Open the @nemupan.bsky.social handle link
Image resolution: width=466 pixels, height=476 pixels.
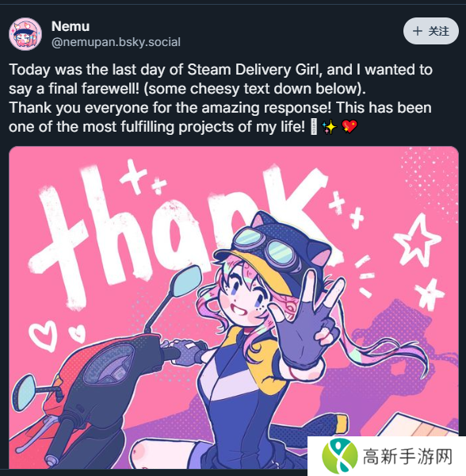[116, 42]
